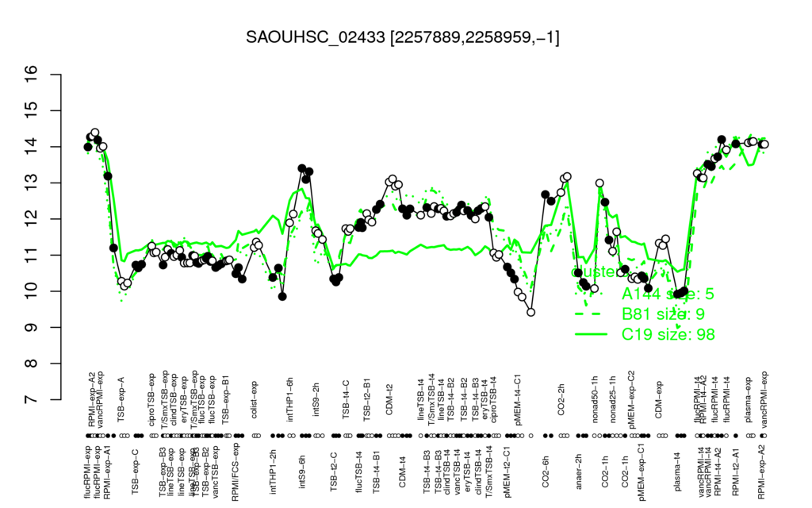Image resolution: width=812 pixels, height=508 pixels.
Task: Click the x-axis label anaer-2h
Action: (x=579, y=471)
